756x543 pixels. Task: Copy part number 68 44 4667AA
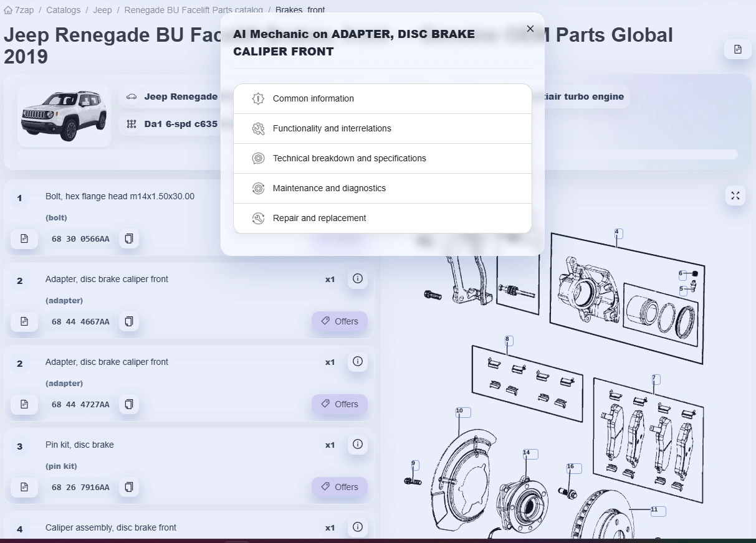pyautogui.click(x=129, y=321)
